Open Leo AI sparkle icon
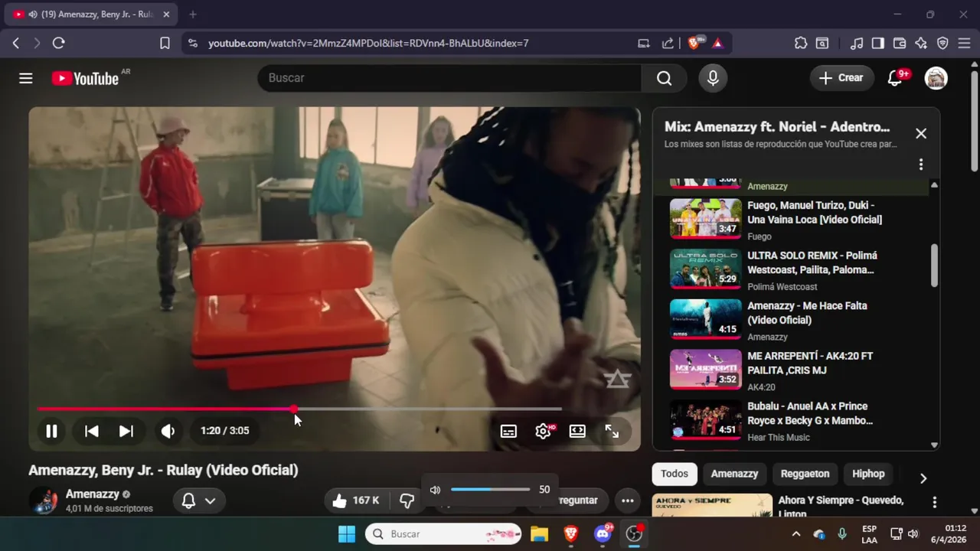980x551 pixels. (x=921, y=44)
